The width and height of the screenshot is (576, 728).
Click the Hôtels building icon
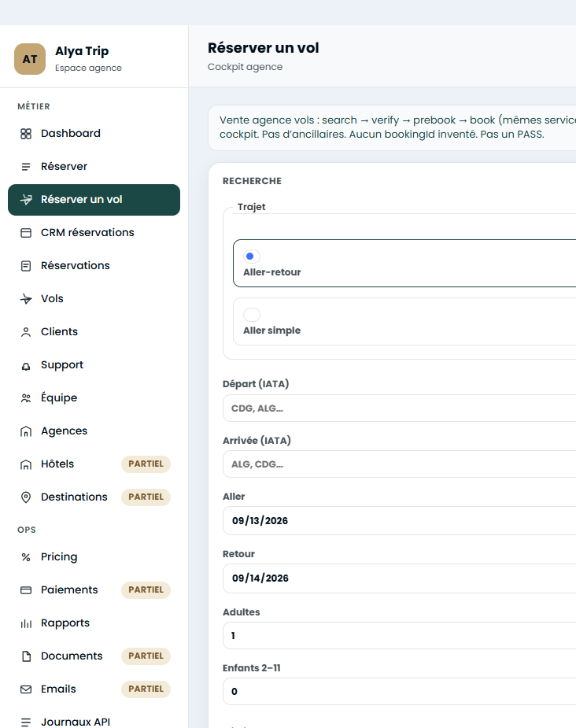point(26,464)
